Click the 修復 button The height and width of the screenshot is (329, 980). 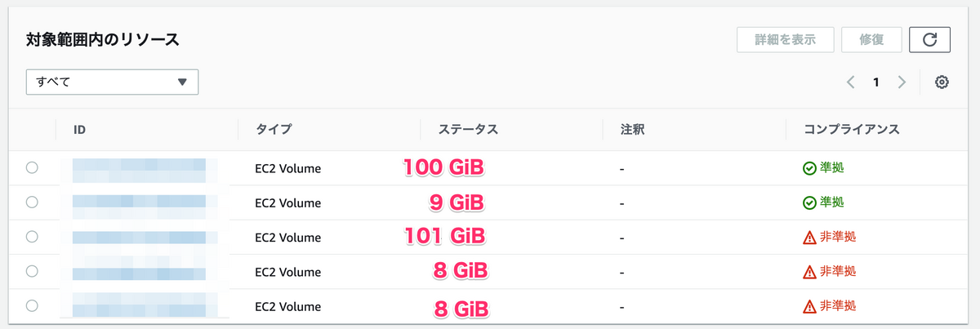pyautogui.click(x=872, y=39)
